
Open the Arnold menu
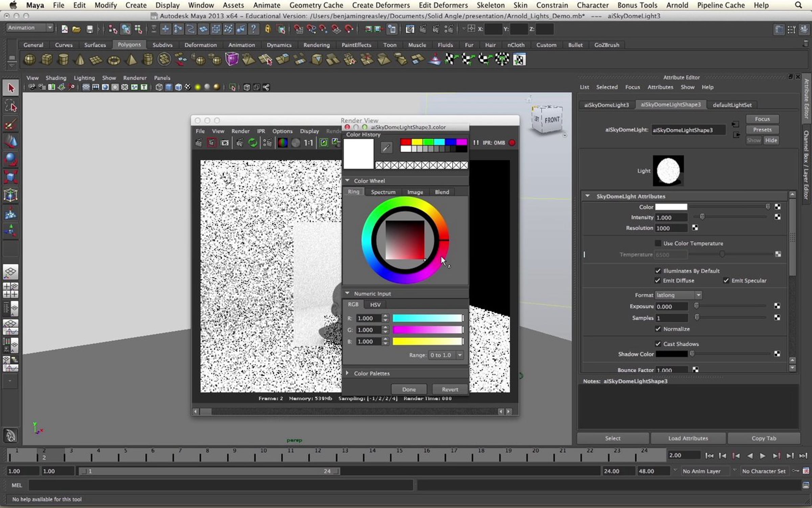(677, 5)
